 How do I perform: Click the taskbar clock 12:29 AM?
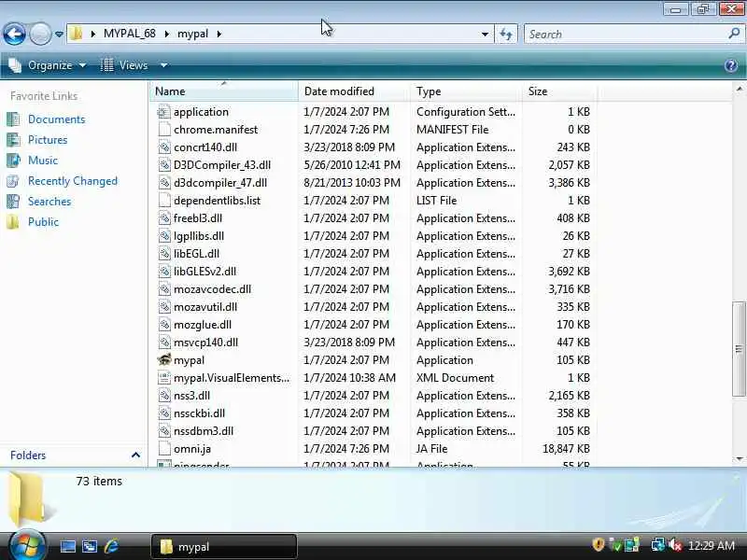point(712,545)
